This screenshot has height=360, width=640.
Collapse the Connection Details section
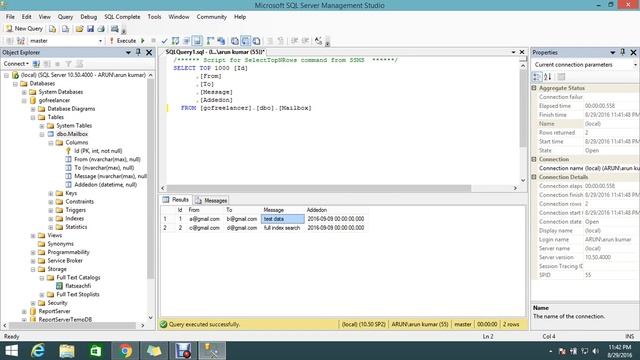[x=534, y=177]
